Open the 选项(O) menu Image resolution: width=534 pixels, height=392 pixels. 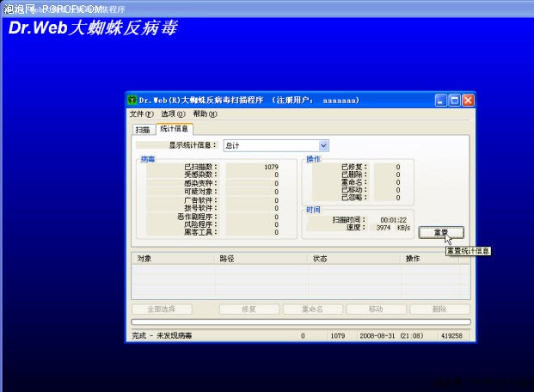point(173,114)
